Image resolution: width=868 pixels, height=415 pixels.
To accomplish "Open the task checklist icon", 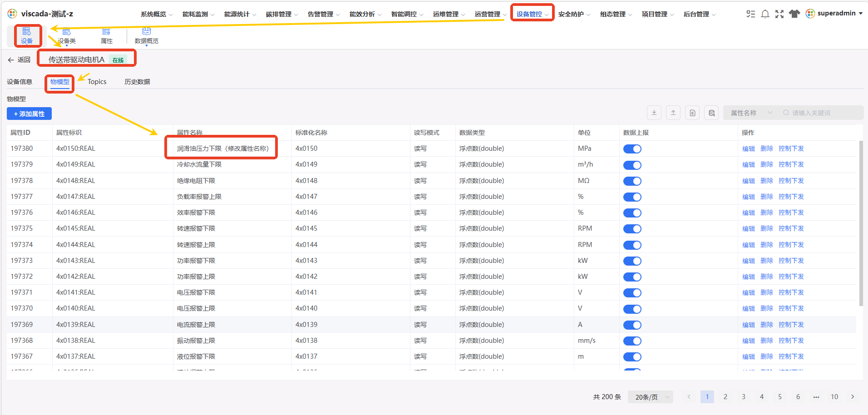I will coord(751,14).
